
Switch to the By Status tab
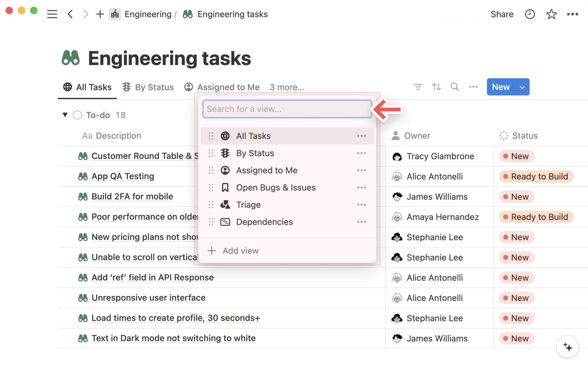click(148, 87)
